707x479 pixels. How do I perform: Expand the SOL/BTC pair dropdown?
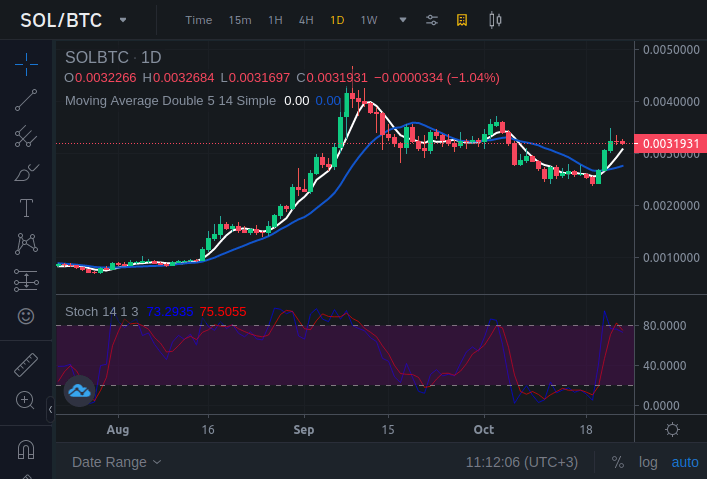click(x=123, y=20)
